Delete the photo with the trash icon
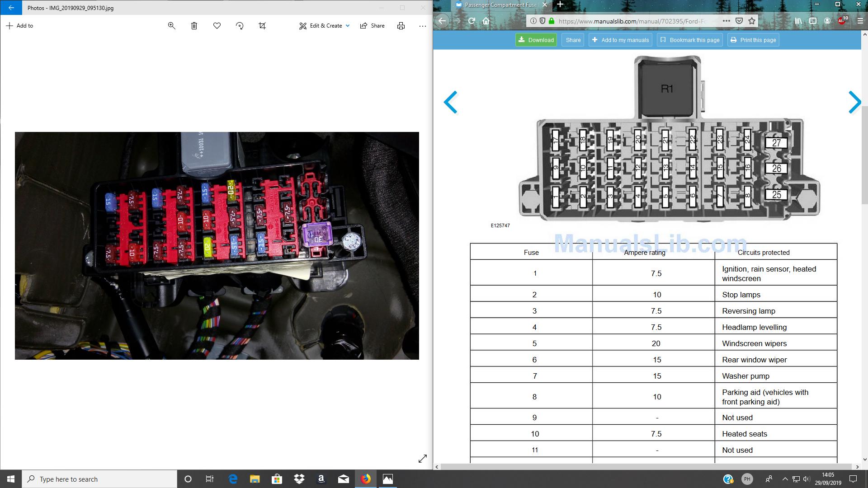The width and height of the screenshot is (868, 488). 194,26
